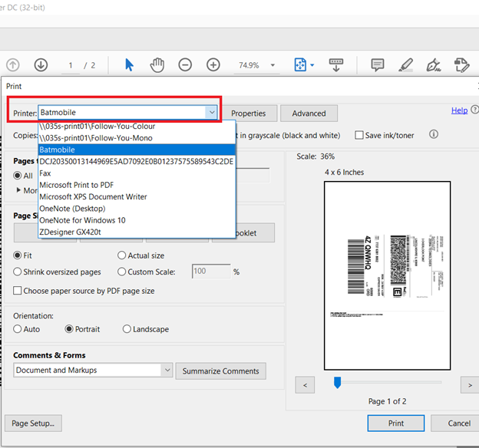
Task: Select the arrow selection tool
Action: [x=129, y=65]
